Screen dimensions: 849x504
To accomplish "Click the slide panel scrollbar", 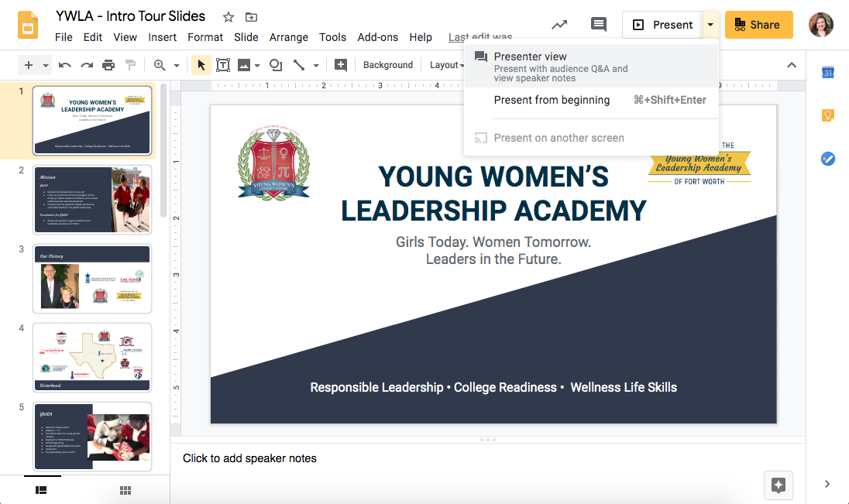I will click(163, 152).
